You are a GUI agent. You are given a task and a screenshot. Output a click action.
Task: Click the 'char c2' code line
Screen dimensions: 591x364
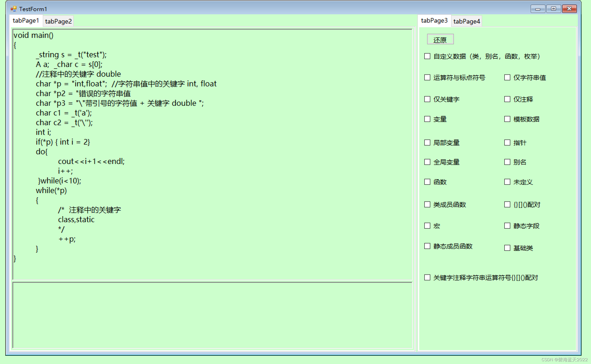coord(64,123)
